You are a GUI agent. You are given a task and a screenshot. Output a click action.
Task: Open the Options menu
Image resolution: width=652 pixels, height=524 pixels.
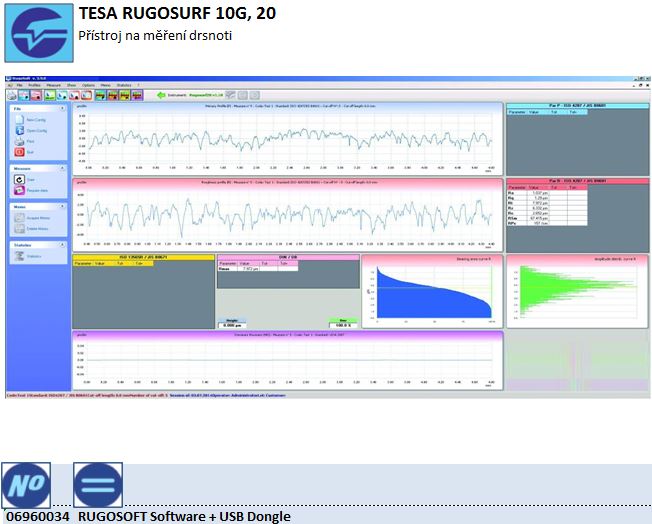click(88, 85)
